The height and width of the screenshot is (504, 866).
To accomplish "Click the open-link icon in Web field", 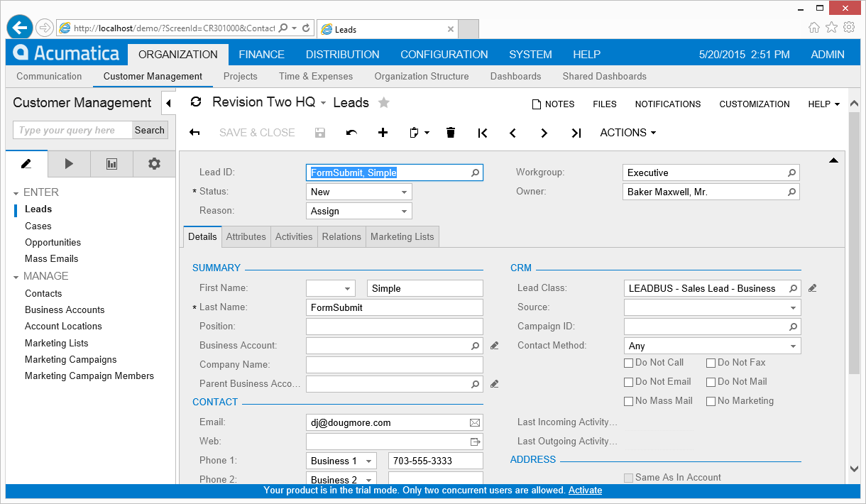I will point(475,442).
